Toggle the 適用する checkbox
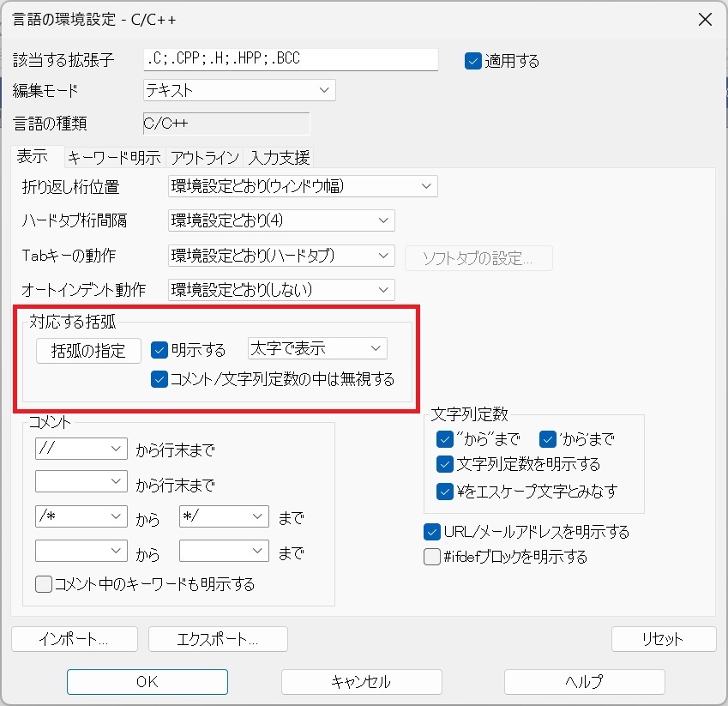 pos(473,61)
